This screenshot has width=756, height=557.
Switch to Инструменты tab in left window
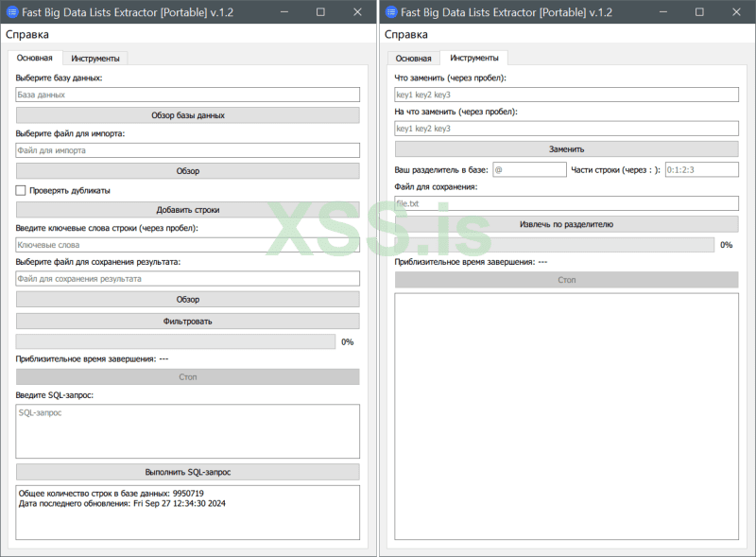click(x=95, y=59)
